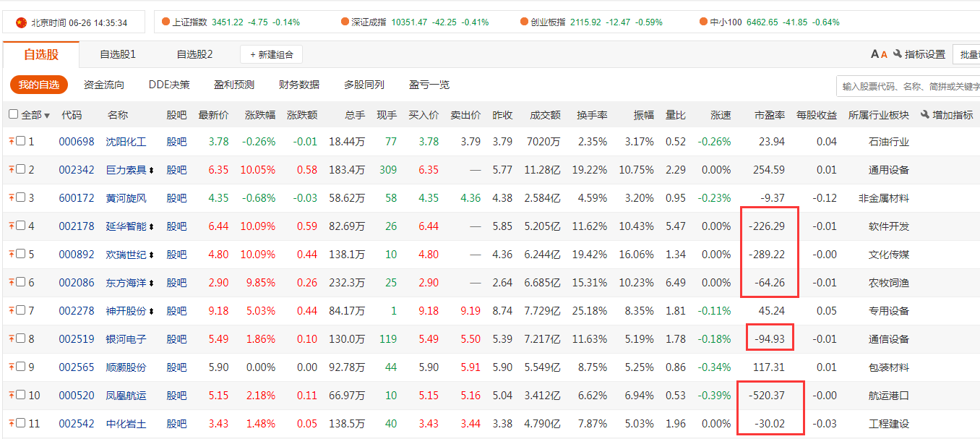Click the 自选股 main tab
980x439 pixels.
coord(41,54)
